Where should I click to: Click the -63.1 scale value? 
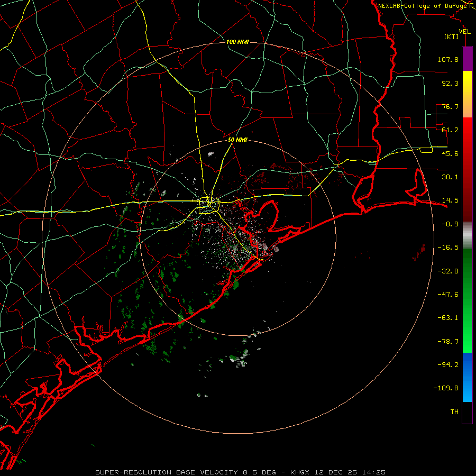(448, 318)
